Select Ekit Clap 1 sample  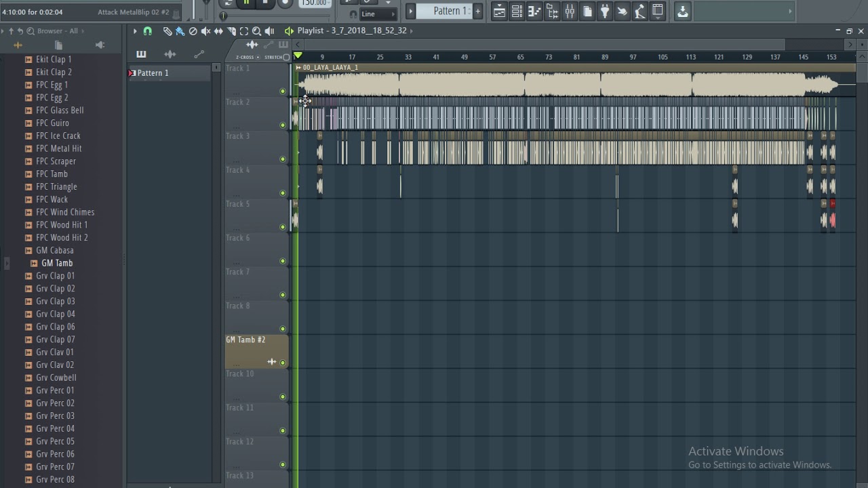click(54, 60)
